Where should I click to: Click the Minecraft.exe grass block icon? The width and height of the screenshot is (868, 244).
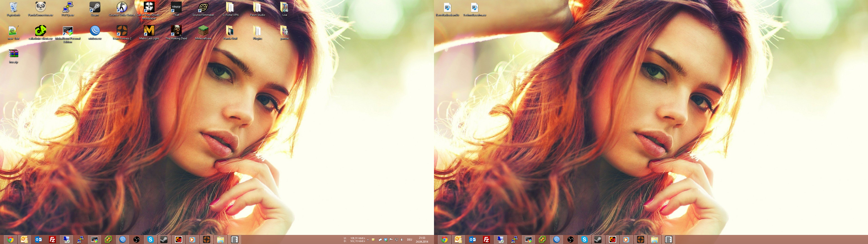[203, 31]
